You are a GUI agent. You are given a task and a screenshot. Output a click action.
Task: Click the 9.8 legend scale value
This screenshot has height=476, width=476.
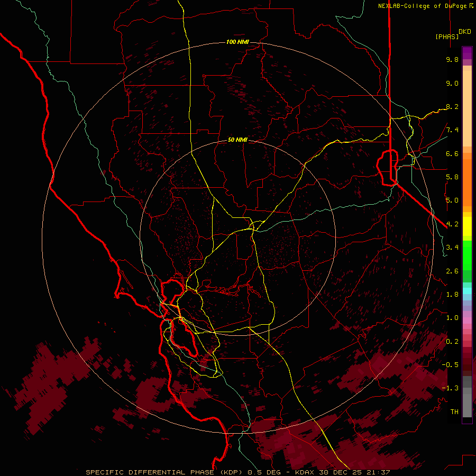point(452,60)
